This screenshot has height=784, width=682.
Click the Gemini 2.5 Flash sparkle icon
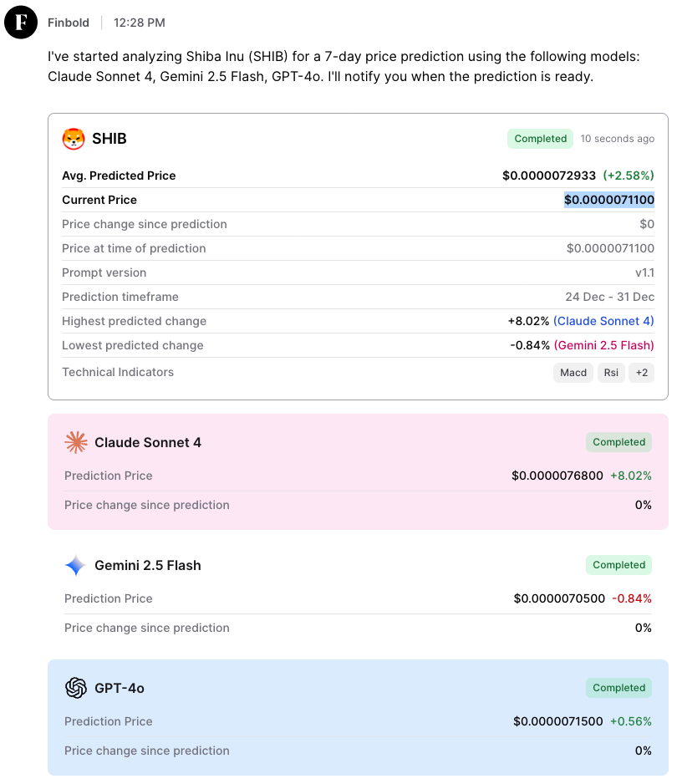76,565
